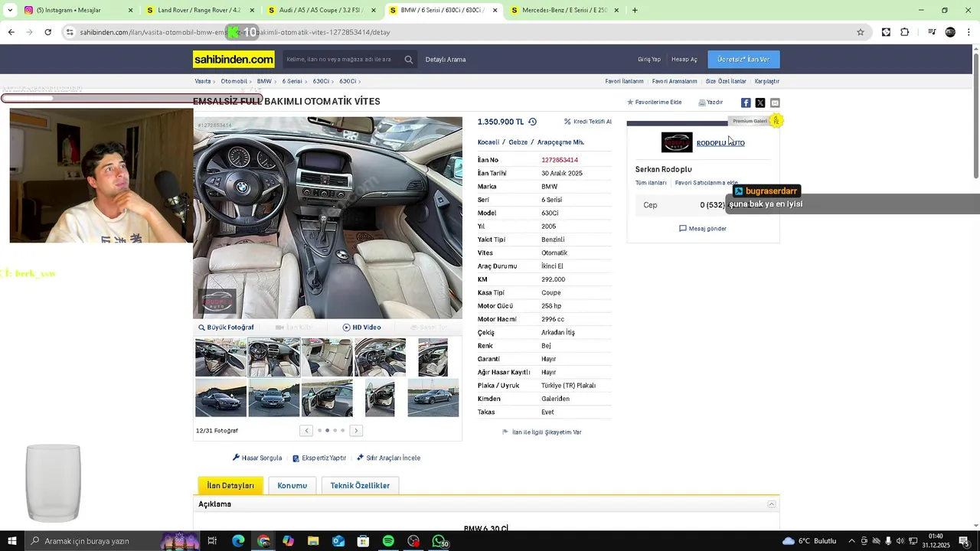Click Kredi Teklifi Al
This screenshot has height=551, width=980.
588,122
